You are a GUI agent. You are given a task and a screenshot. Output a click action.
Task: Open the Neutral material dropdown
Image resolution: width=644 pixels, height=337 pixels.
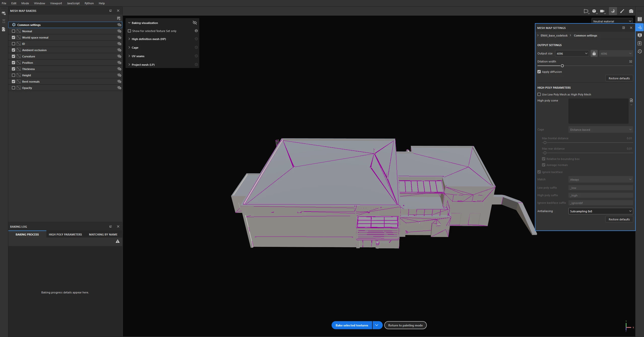[x=612, y=21]
